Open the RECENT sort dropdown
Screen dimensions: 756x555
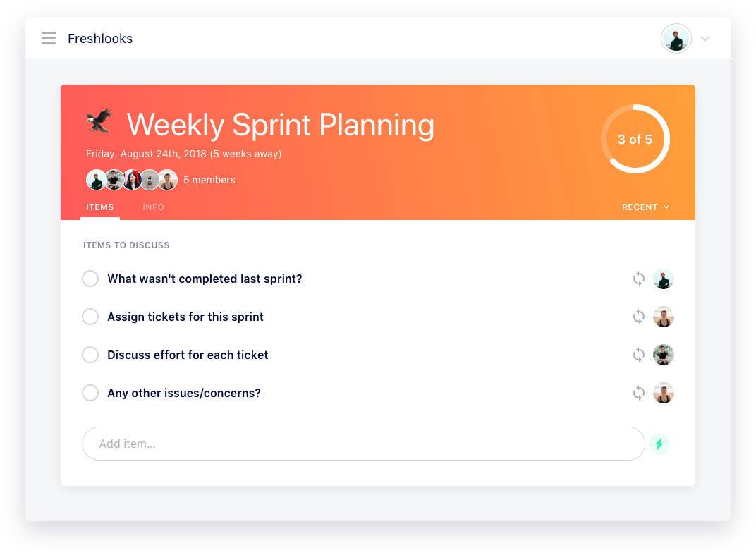pyautogui.click(x=645, y=207)
